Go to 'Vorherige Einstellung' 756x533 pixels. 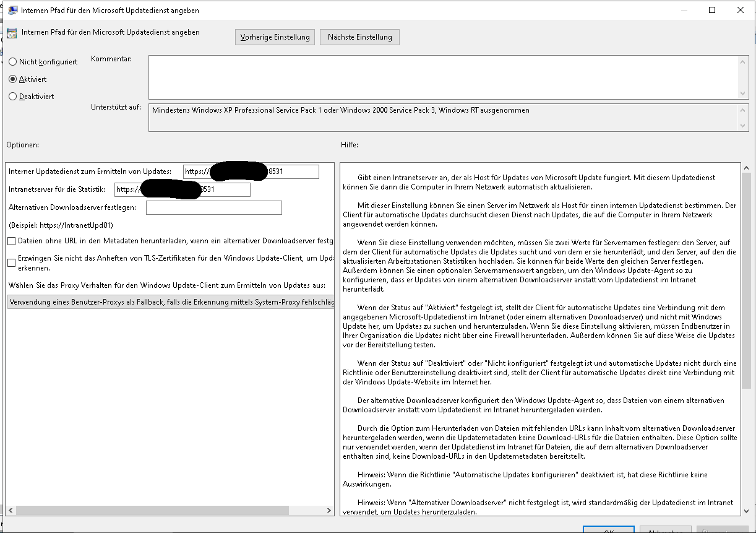[x=275, y=37]
